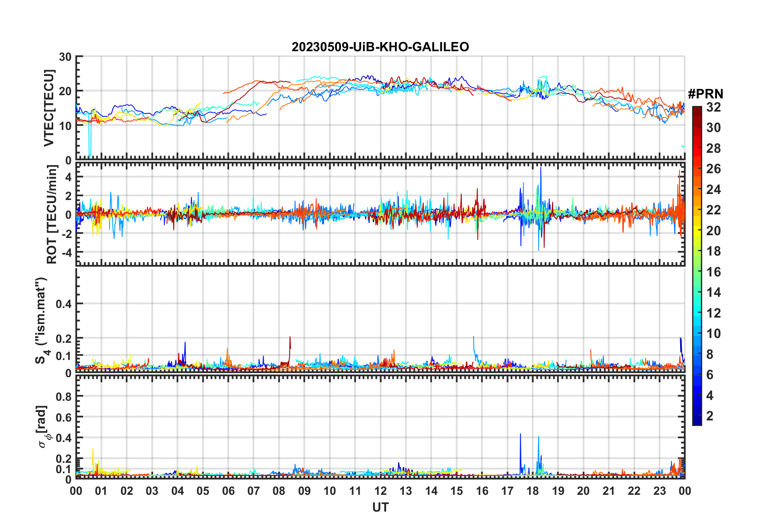761x532 pixels.
Task: Select the UT x-axis label
Action: (x=380, y=508)
